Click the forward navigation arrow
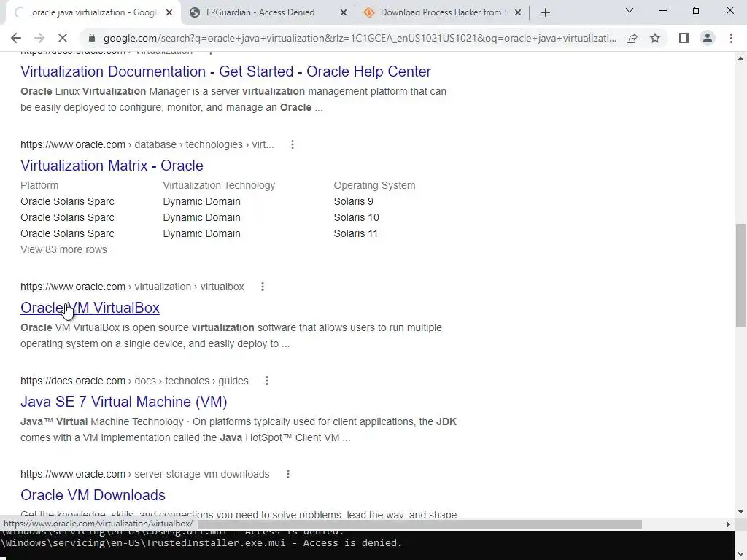Image resolution: width=747 pixels, height=560 pixels. coord(39,38)
